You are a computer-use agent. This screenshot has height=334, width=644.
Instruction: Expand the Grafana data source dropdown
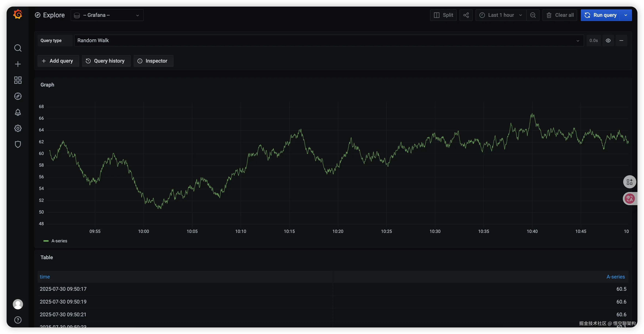coord(107,15)
